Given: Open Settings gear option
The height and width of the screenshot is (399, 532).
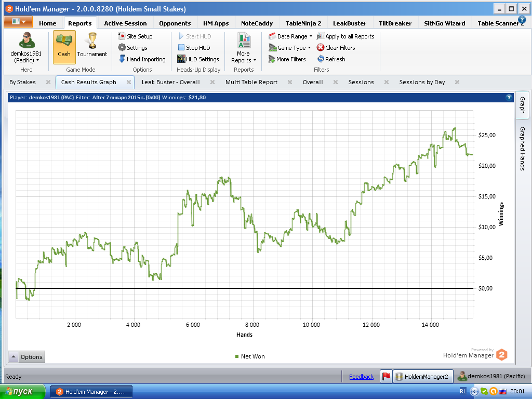Looking at the screenshot, I should pos(132,48).
